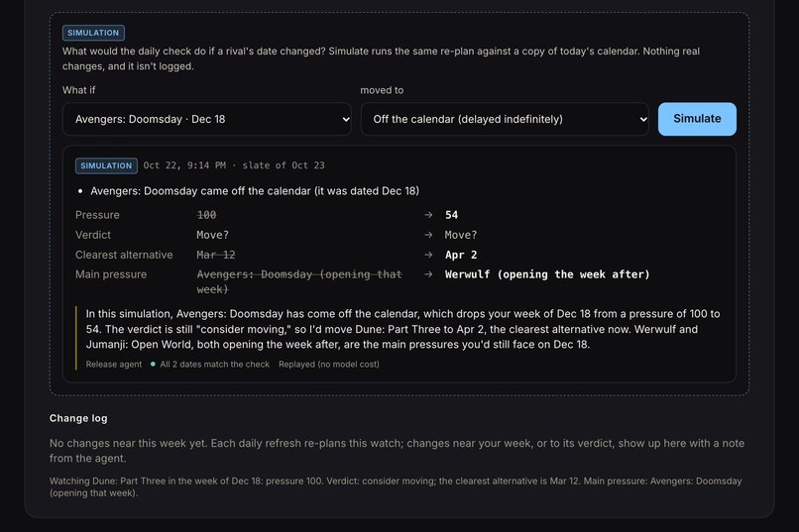Click the 'moved to' field label
This screenshot has width=799, height=532.
pyautogui.click(x=382, y=90)
